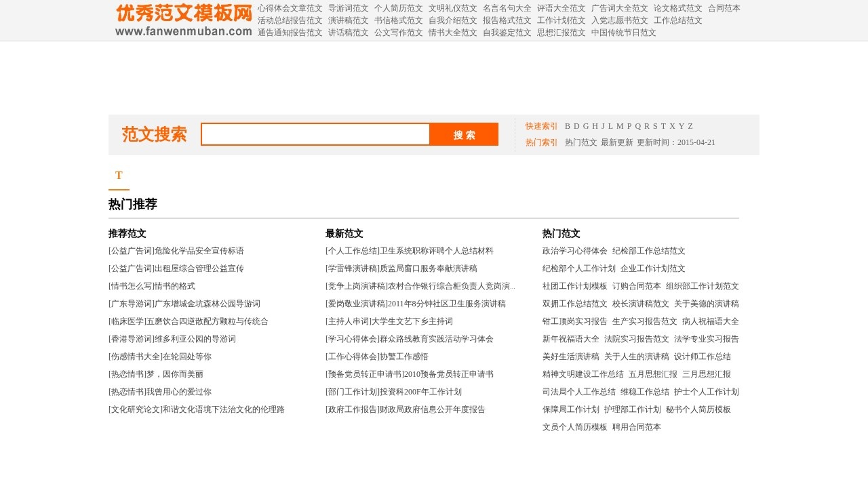Go to 中国传统节日范文 category

coord(623,33)
